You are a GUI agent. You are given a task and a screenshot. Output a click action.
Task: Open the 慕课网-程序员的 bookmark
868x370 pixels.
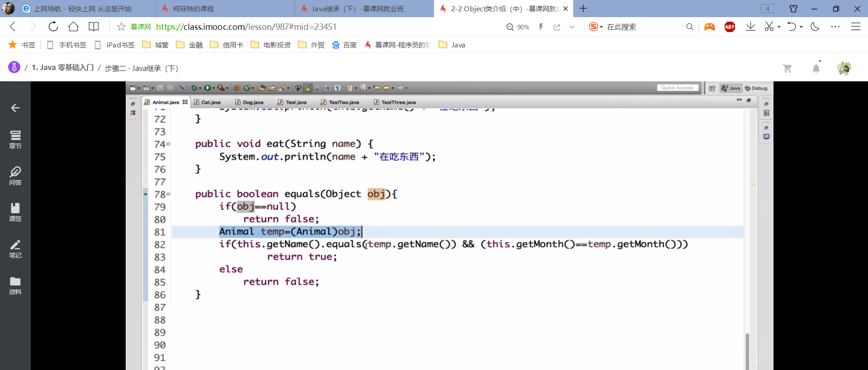pyautogui.click(x=397, y=45)
